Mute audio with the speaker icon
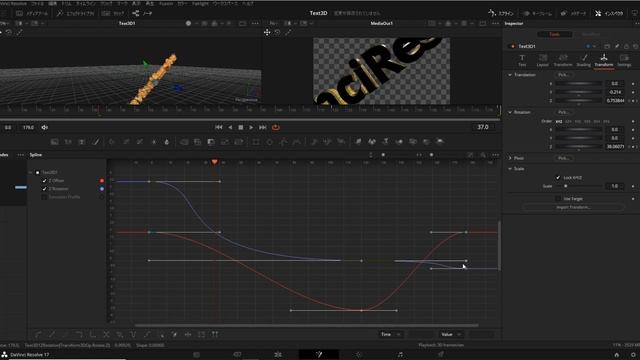Image resolution: width=640 pixels, height=360 pixels. pyautogui.click(x=44, y=127)
